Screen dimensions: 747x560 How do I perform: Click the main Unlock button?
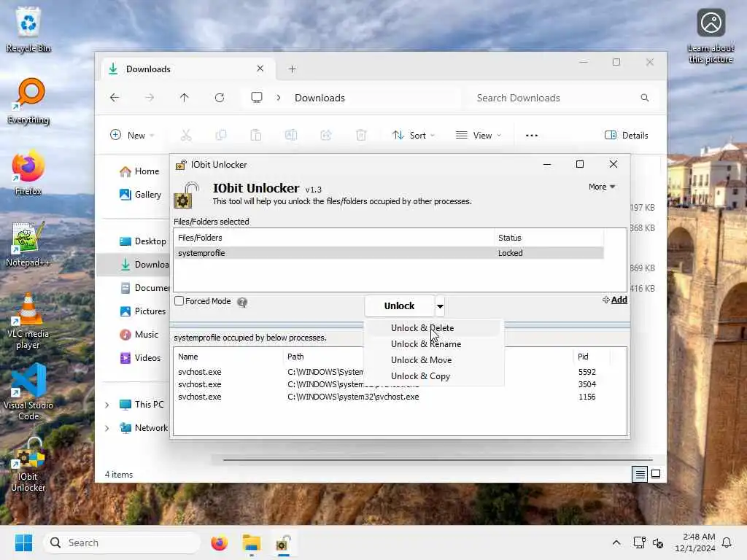399,306
